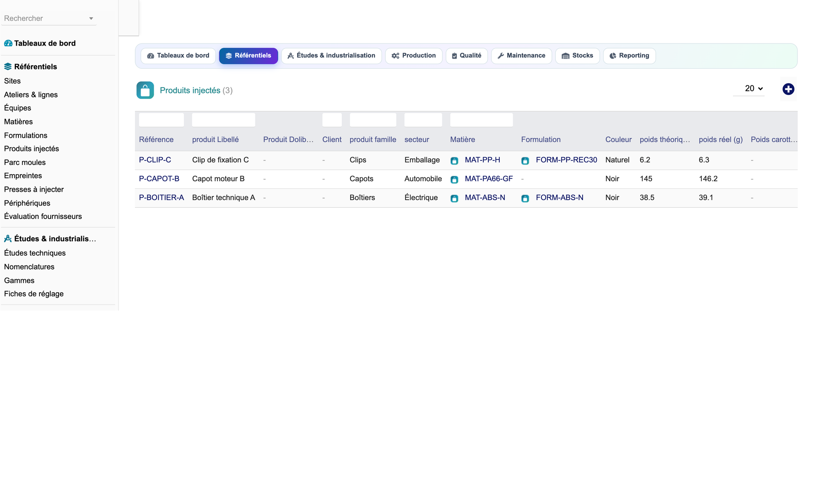Go to the Production tab
Screen dimensions: 815x504
413,56
